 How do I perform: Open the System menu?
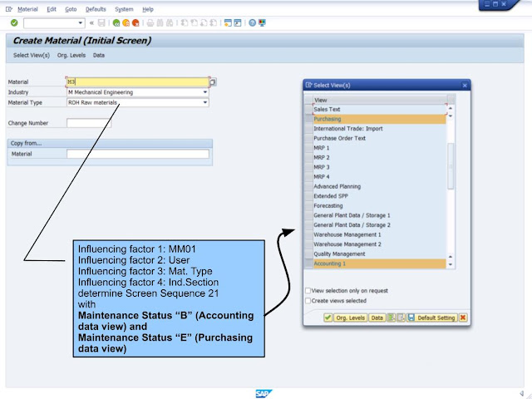[124, 9]
